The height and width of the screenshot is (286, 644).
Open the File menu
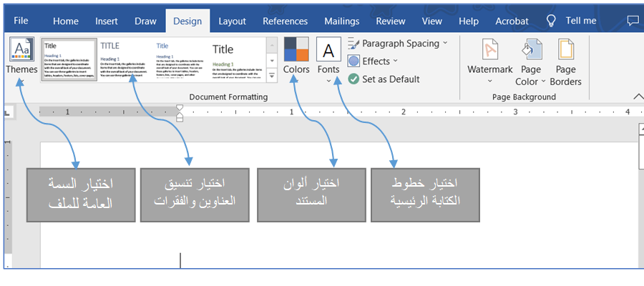[21, 21]
